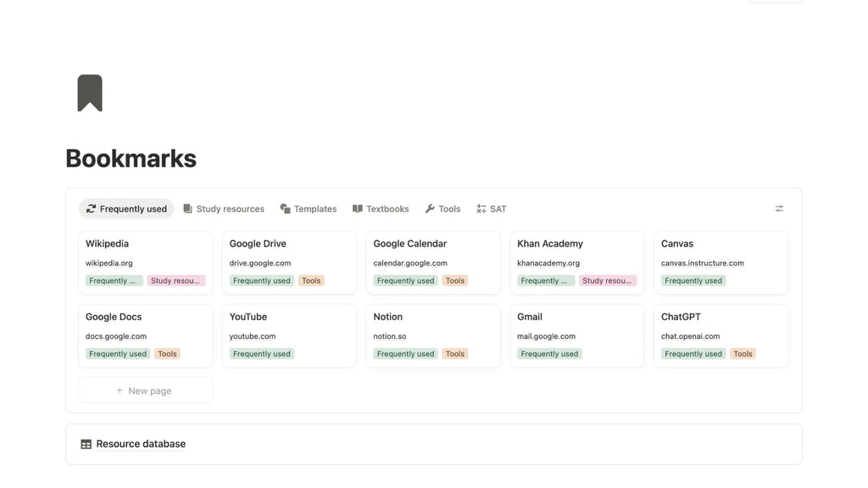Click the Frequently used tag on Google Docs card
Screen dimensions: 868x488
(117, 353)
